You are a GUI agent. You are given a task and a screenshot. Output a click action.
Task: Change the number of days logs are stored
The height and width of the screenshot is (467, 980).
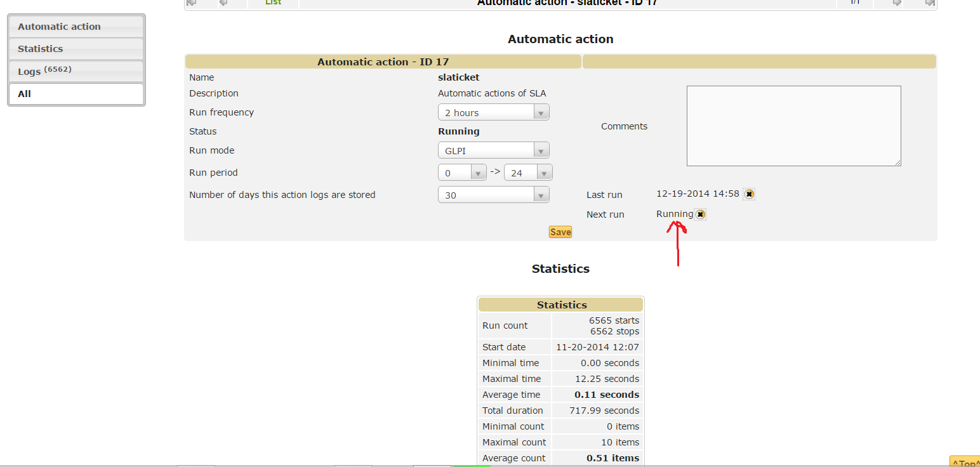coord(493,195)
